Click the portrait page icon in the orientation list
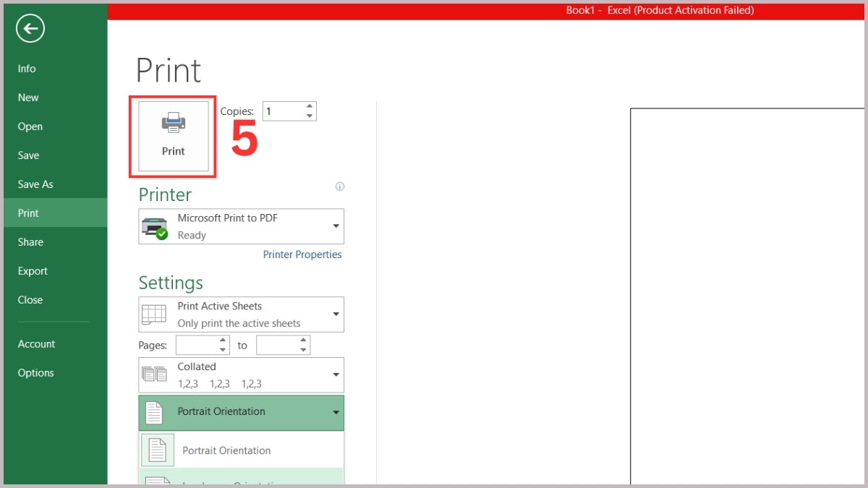868x488 pixels. [157, 450]
